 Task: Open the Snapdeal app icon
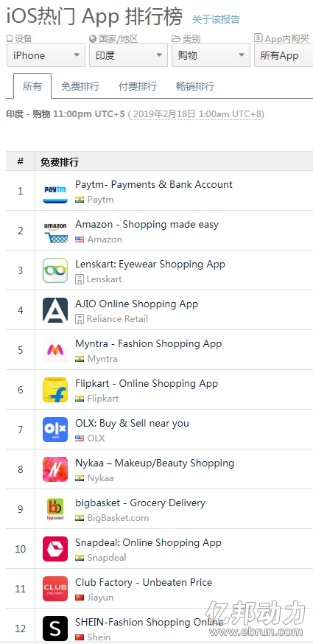tap(55, 549)
